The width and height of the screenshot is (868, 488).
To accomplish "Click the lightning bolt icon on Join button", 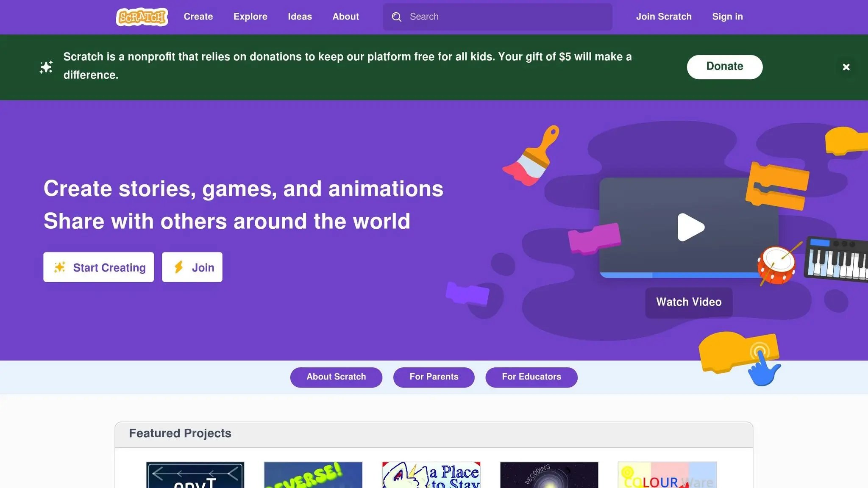I will pyautogui.click(x=179, y=267).
